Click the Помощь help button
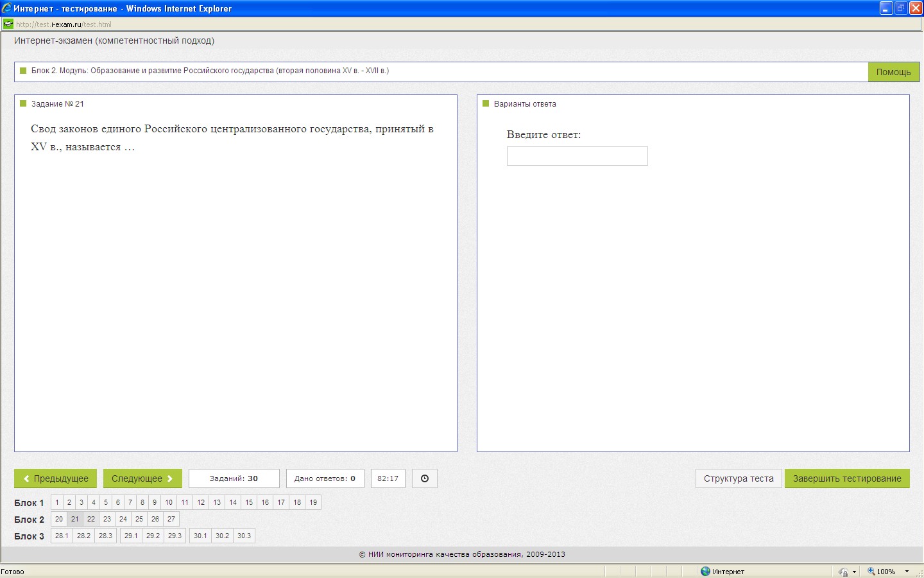Image resolution: width=924 pixels, height=578 pixels. coord(894,72)
